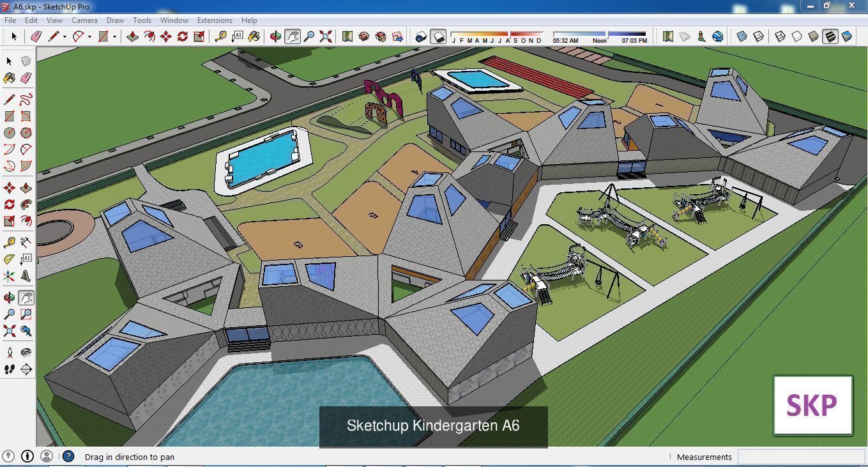Select the Look Around eye tool

click(x=26, y=352)
